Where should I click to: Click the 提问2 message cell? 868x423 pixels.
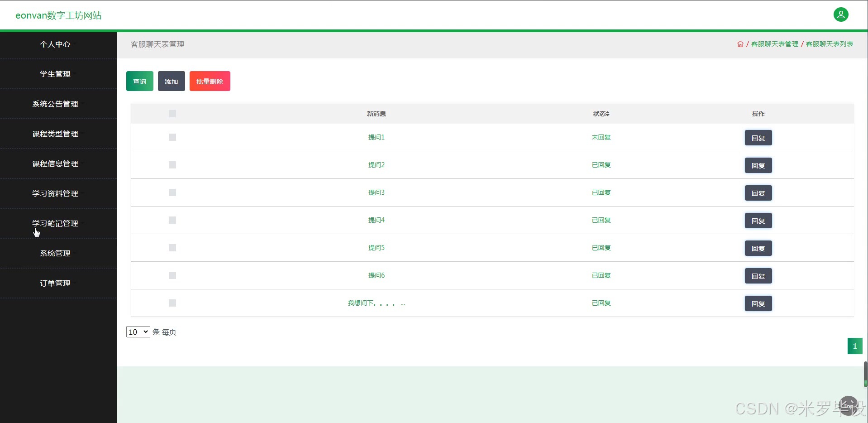(377, 165)
